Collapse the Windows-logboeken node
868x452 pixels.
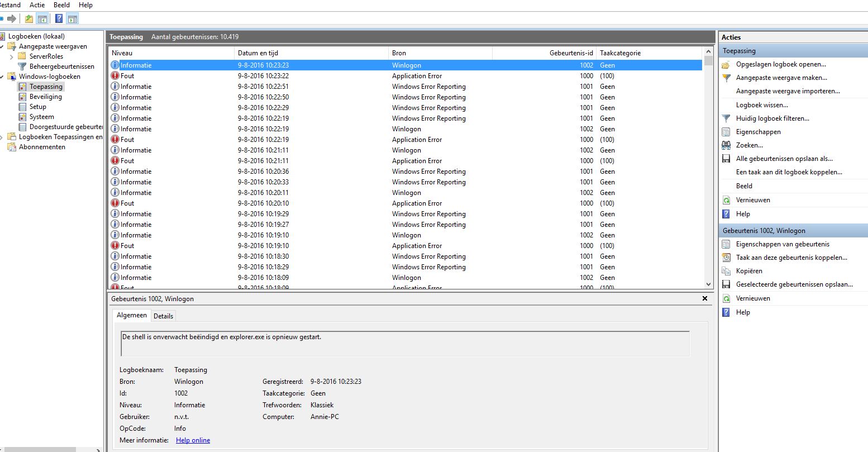point(2,77)
